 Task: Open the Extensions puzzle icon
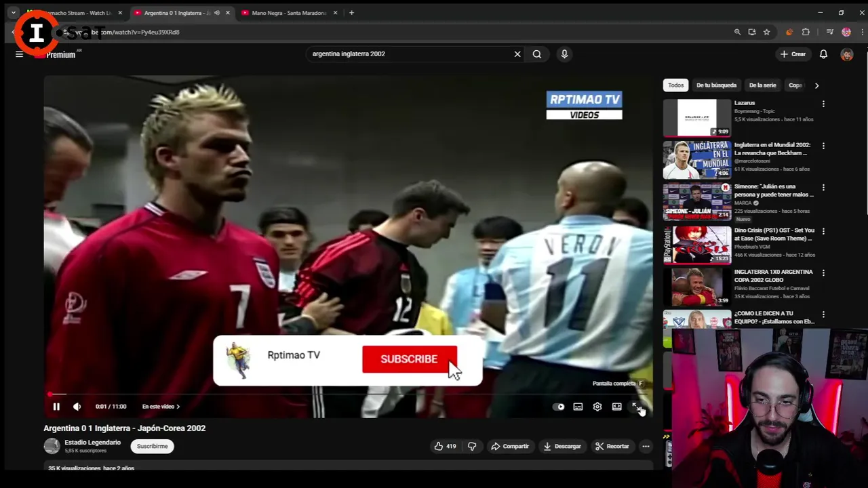click(x=806, y=32)
